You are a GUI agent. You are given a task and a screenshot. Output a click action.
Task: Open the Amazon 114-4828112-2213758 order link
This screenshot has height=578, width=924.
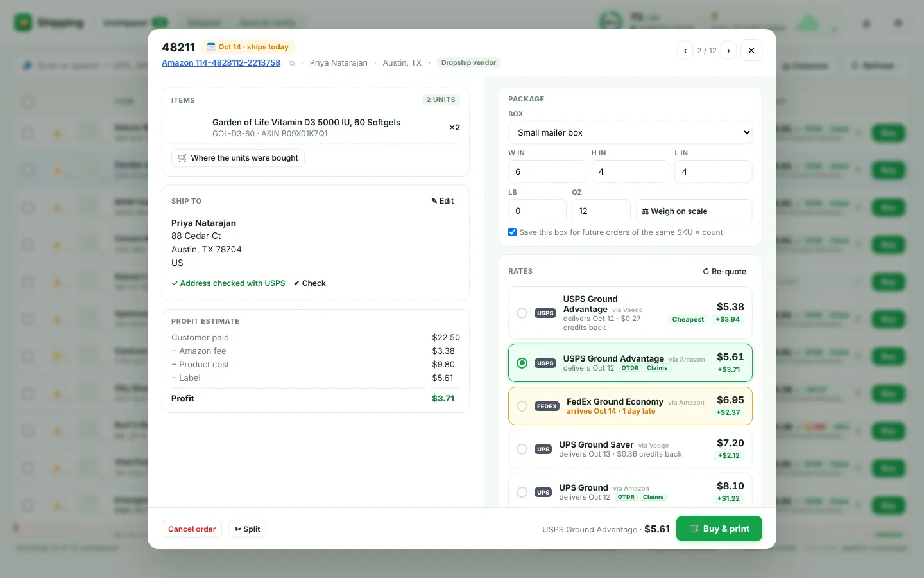(x=221, y=63)
